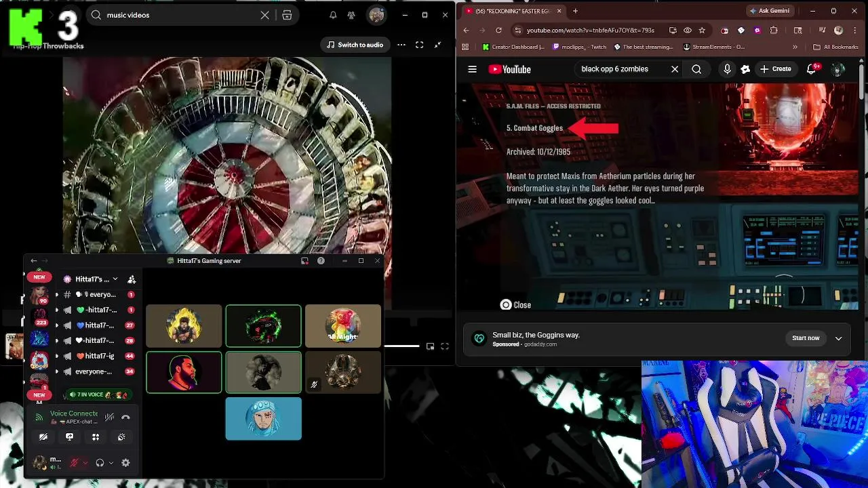The width and height of the screenshot is (868, 488).
Task: Open the YouTube guide hamburger menu
Action: tap(473, 69)
